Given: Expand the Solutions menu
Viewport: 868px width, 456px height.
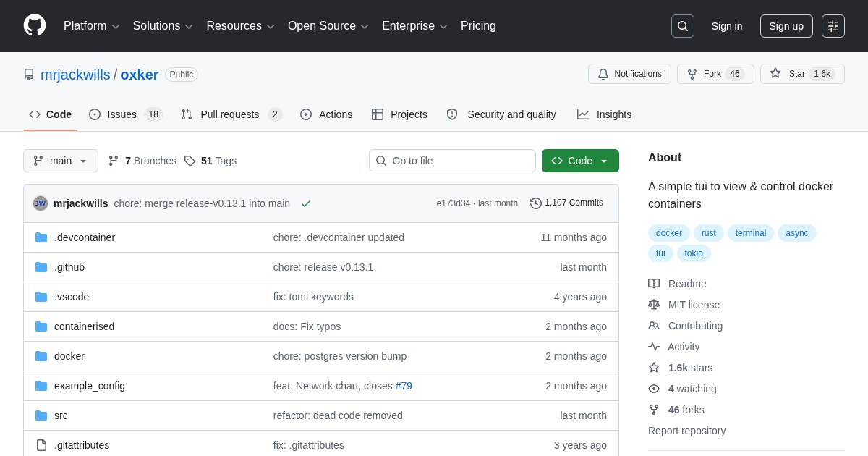Looking at the screenshot, I should tap(163, 26).
